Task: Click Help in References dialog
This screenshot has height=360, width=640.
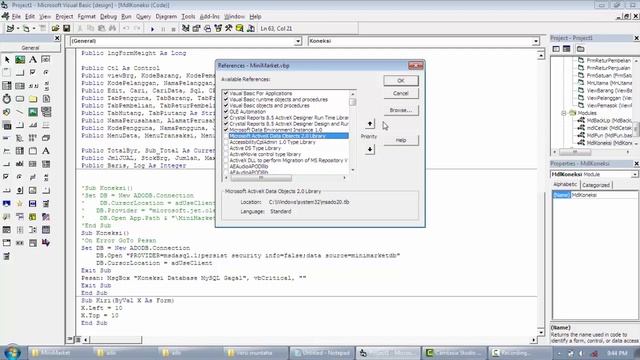Action: (x=401, y=140)
